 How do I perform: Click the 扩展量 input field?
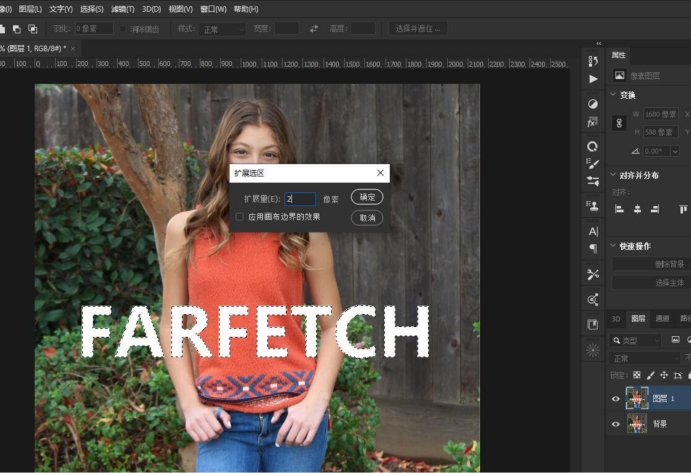pos(300,199)
